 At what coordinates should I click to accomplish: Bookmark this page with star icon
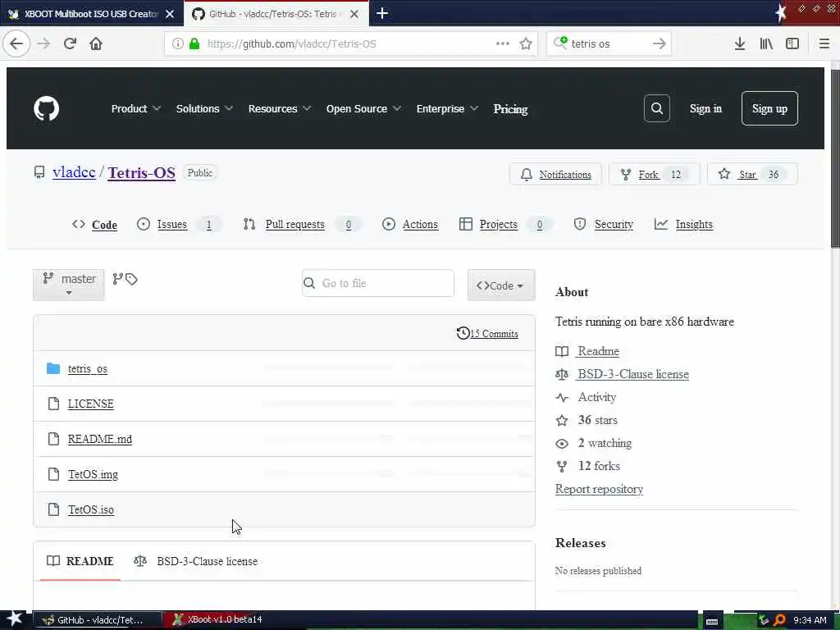[526, 44]
